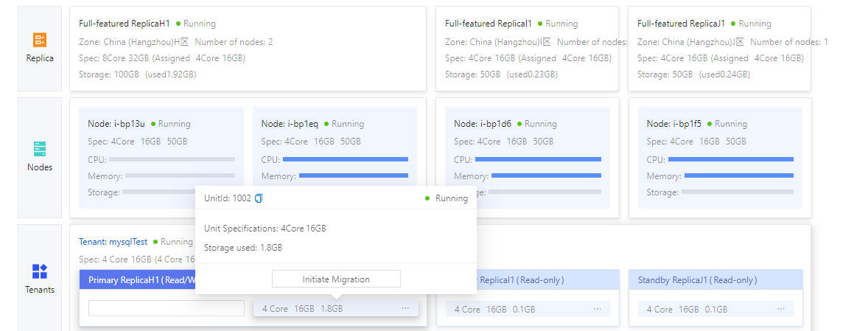Open ellipsis menu under ReplicaI1 unit
Screen dimensions: 868x331
[x=598, y=309]
